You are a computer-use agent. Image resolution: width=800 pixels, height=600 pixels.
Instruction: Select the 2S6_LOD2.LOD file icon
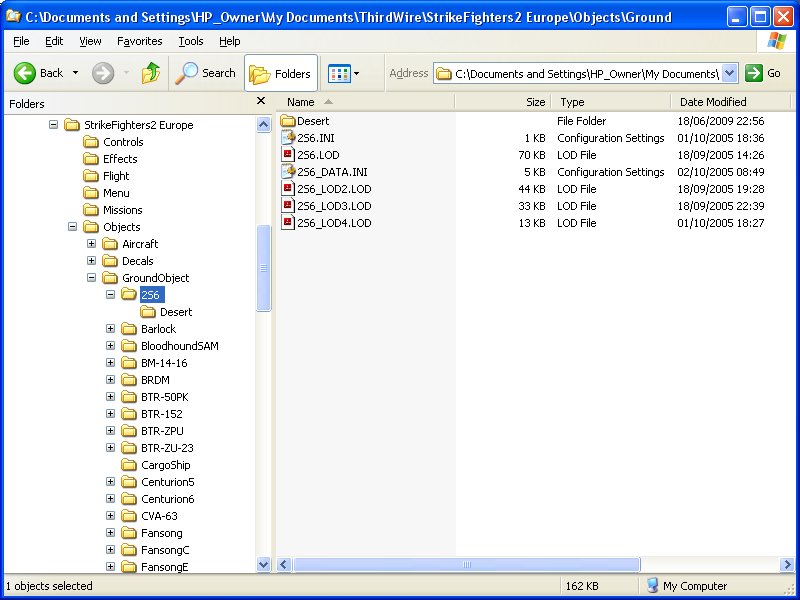click(x=288, y=189)
